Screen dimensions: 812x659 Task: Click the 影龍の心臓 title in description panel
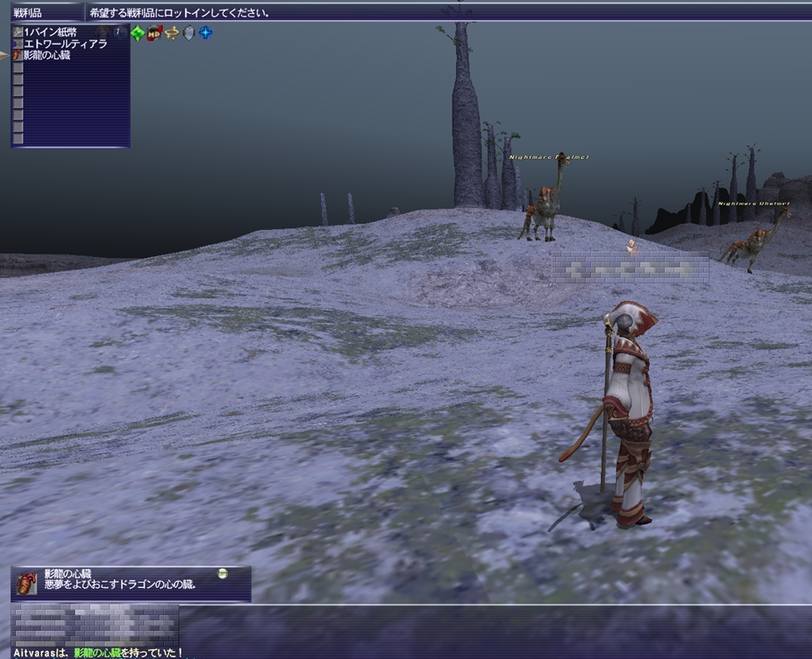point(68,574)
